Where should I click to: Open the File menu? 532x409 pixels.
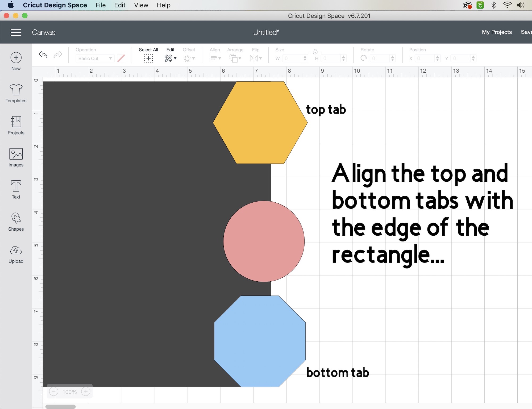(x=101, y=5)
